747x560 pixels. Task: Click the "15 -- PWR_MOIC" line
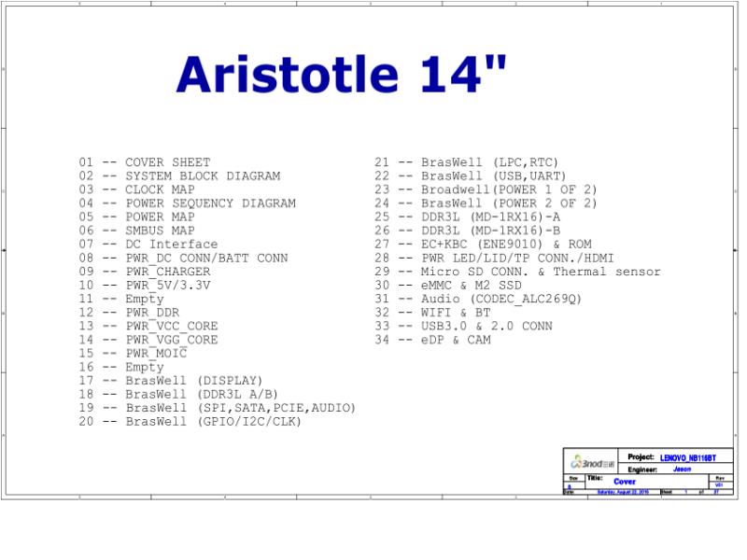pos(133,354)
